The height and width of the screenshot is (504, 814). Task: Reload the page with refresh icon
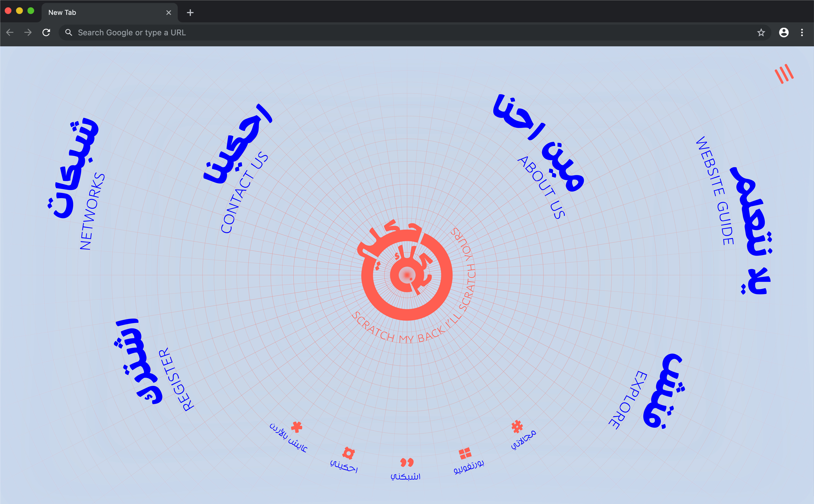46,32
